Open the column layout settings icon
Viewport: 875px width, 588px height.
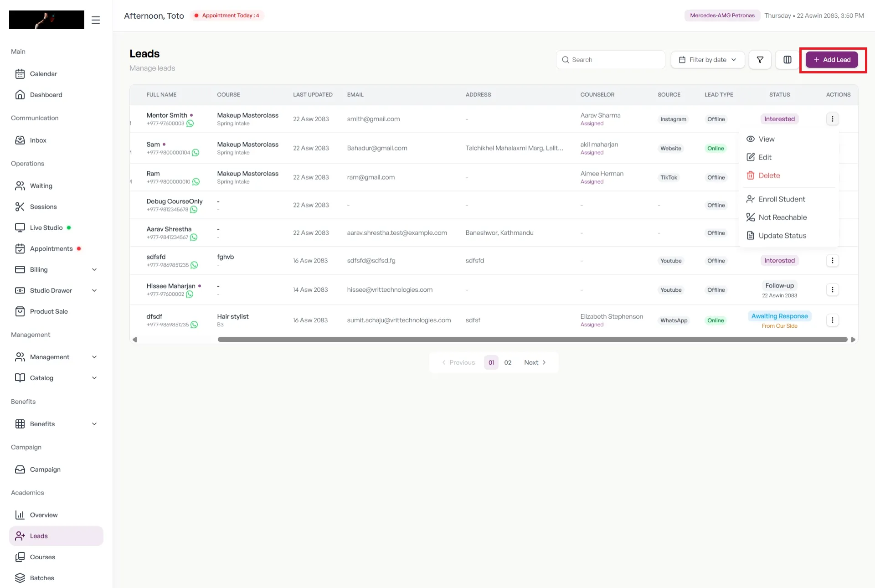pos(787,60)
